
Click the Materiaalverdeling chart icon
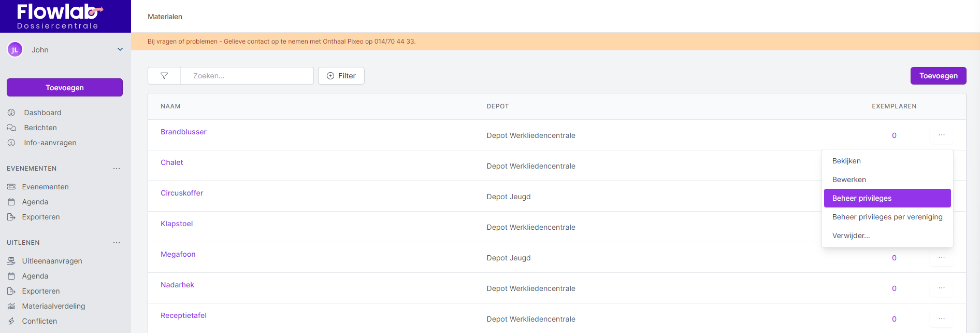tap(11, 306)
